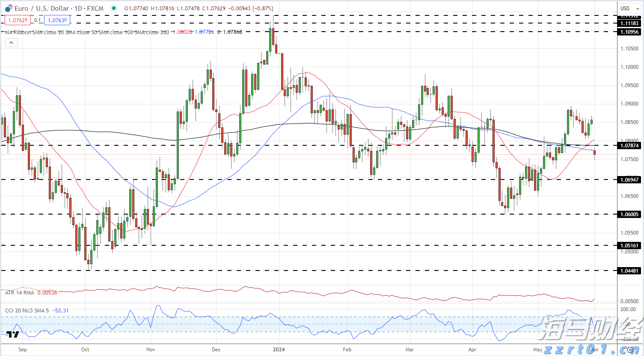
Task: Click the red sell price 1.07629 button
Action: (18, 20)
